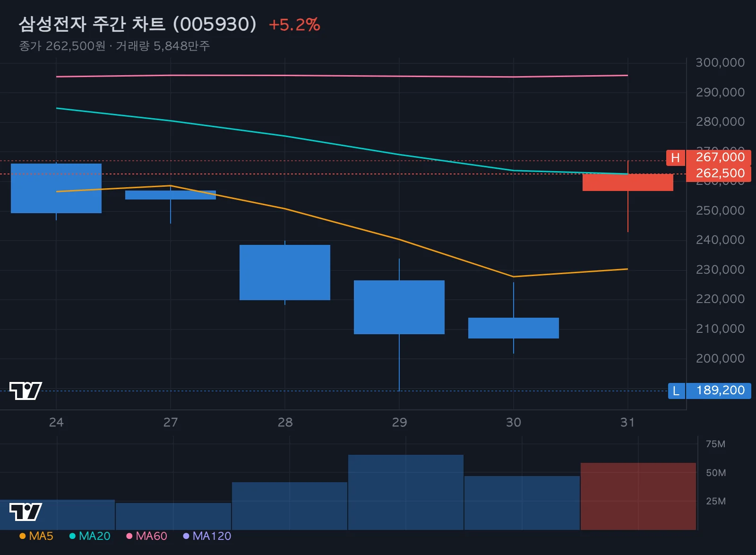Click the date label 27 on time axis
The width and height of the screenshot is (756, 555).
[x=171, y=422]
